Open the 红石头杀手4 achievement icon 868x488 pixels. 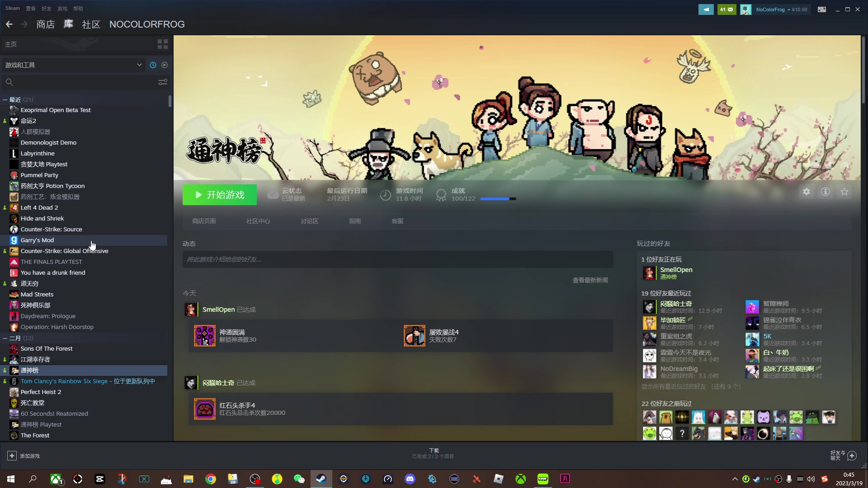pos(205,409)
